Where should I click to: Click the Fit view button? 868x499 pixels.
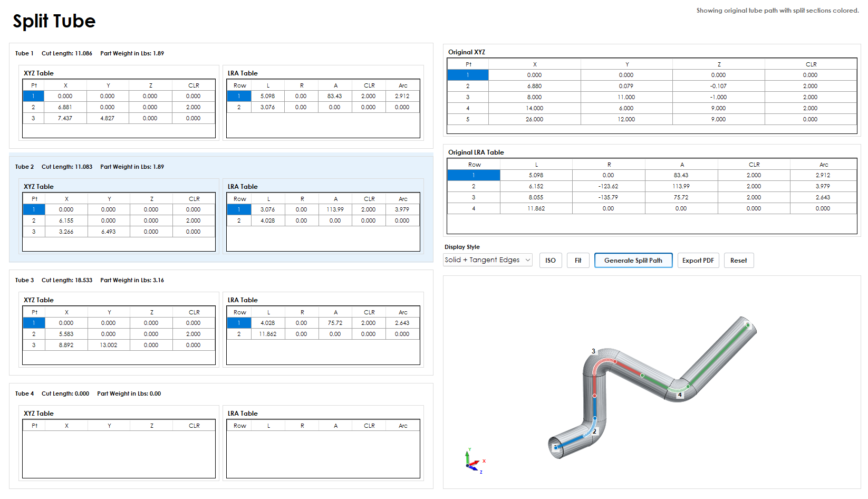(578, 261)
